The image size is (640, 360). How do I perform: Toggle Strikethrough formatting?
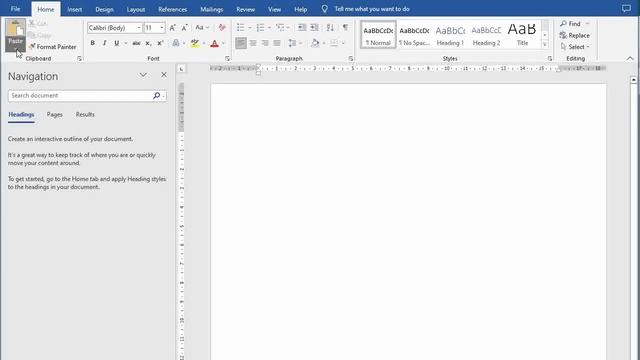(136, 43)
